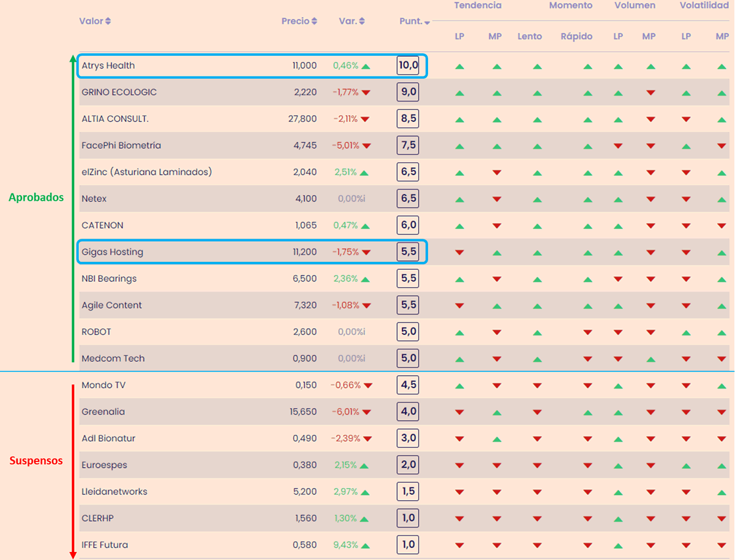Click the 0,900 price of Medcom Tech
735x560 pixels.
point(305,359)
